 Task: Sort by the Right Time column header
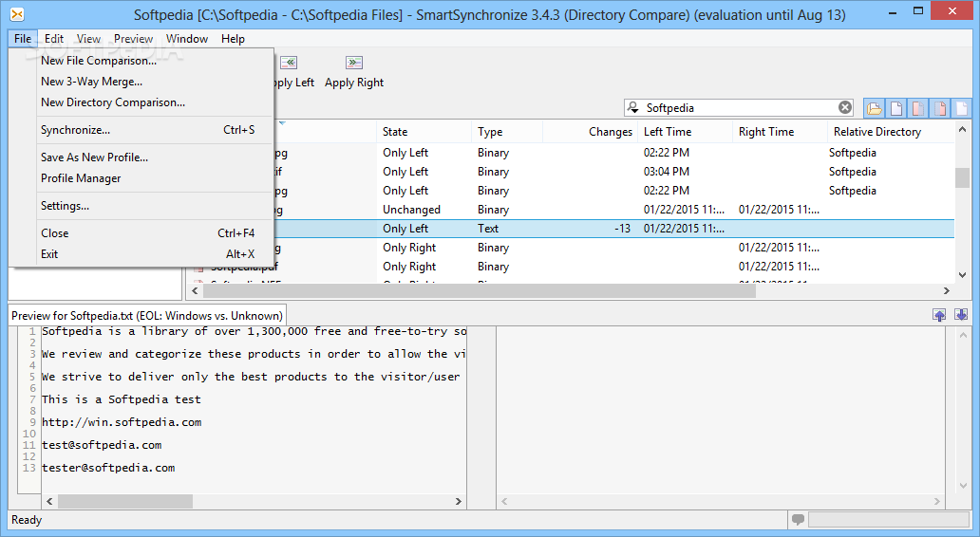point(781,132)
